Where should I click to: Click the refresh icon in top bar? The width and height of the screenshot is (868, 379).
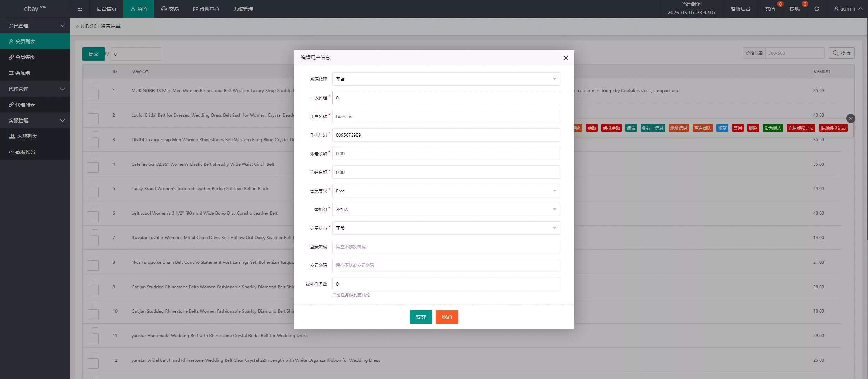point(817,9)
